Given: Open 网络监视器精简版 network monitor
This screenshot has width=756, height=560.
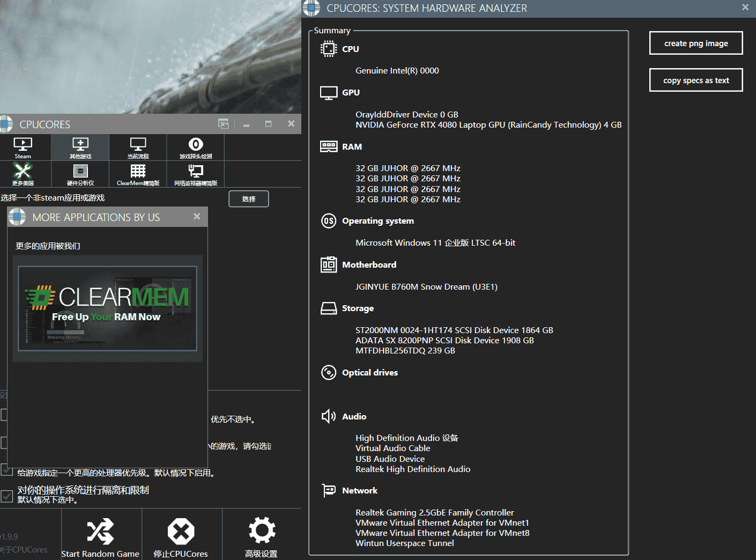Looking at the screenshot, I should (196, 174).
